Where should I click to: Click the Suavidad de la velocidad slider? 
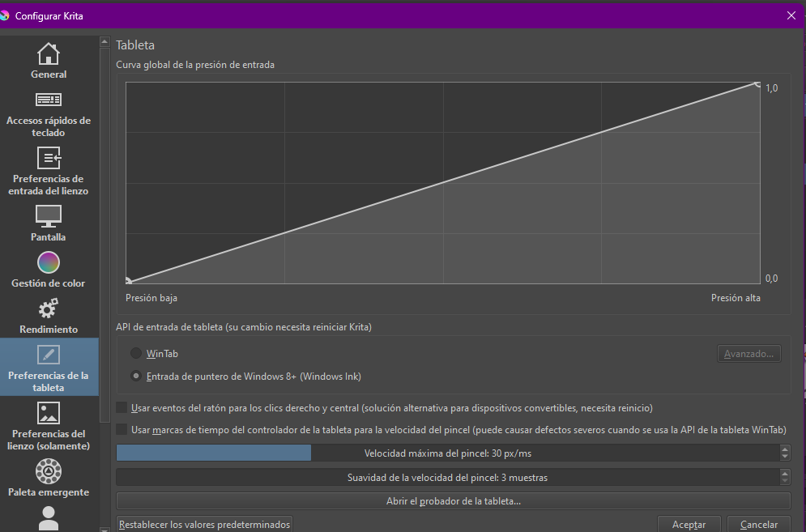(448, 477)
